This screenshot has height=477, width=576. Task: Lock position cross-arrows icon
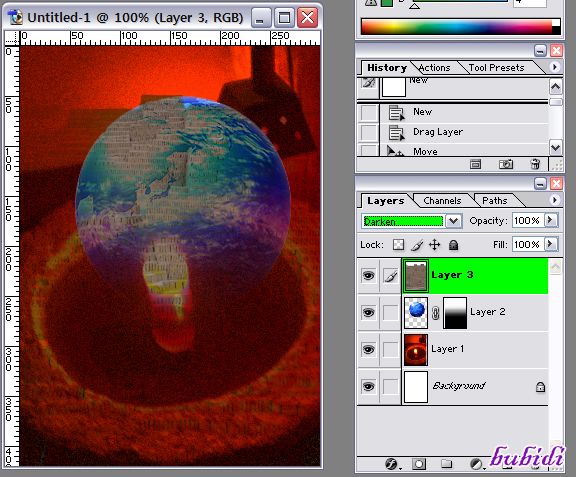pos(435,245)
